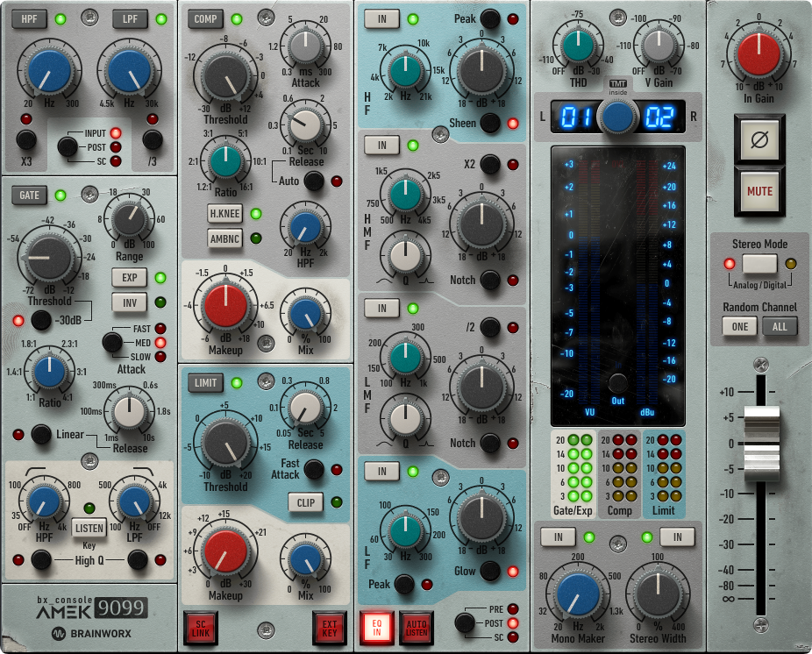Toggle the LIMIT section button

(205, 382)
